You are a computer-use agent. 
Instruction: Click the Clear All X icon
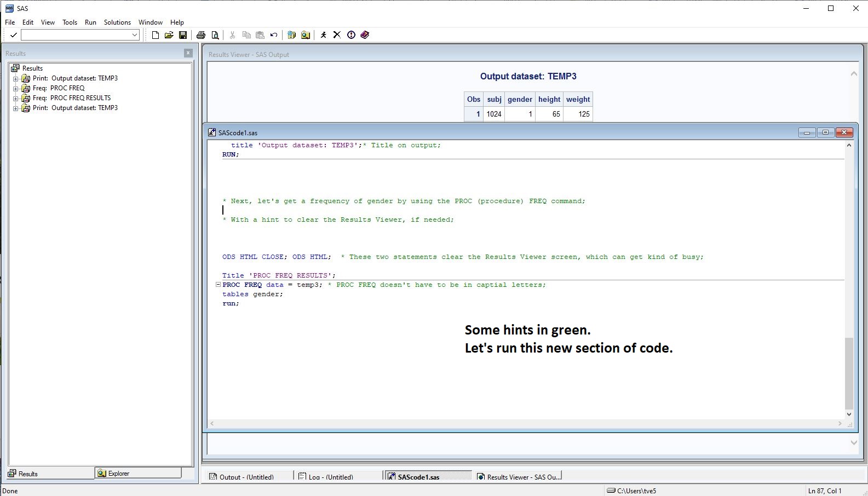[337, 35]
